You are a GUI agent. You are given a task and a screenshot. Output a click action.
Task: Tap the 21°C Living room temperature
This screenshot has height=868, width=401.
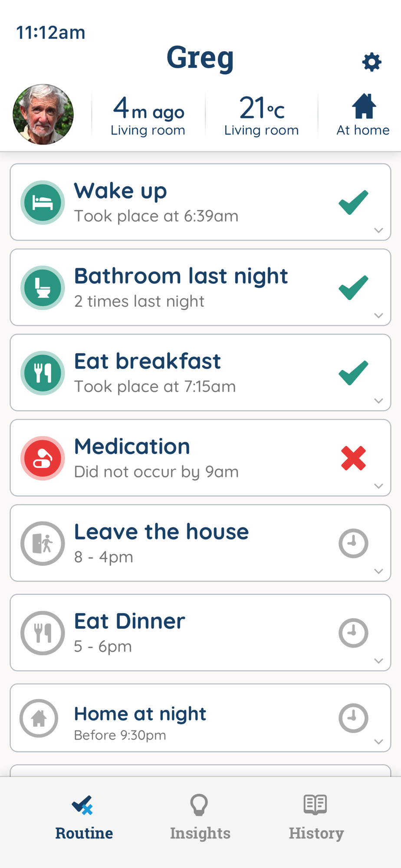[x=262, y=115]
